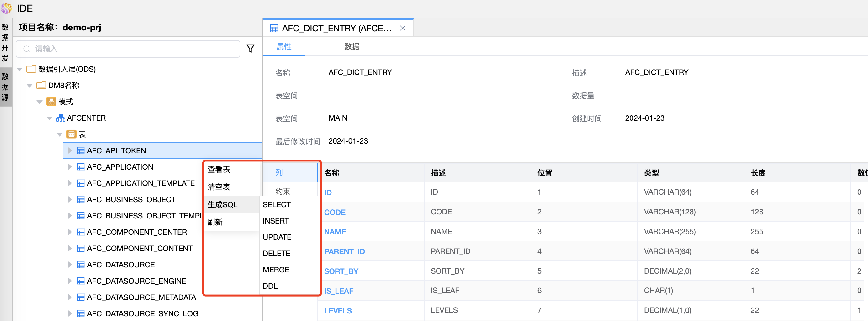This screenshot has width=868, height=321.
Task: Select 查看表 from the context menu
Action: (x=219, y=170)
